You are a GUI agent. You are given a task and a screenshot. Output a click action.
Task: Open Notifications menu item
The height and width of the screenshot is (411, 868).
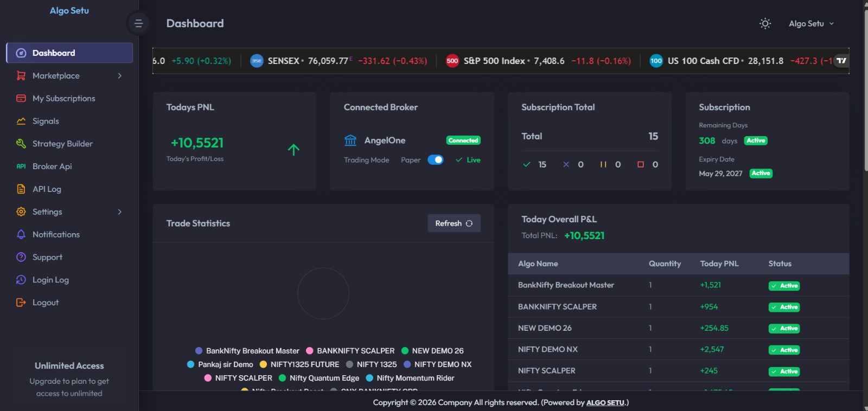coord(69,235)
